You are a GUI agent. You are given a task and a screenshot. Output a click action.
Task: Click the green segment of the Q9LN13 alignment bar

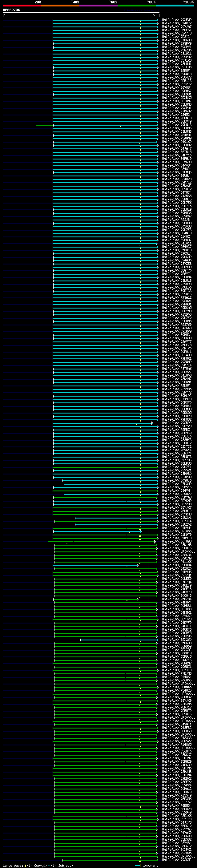point(44,125)
